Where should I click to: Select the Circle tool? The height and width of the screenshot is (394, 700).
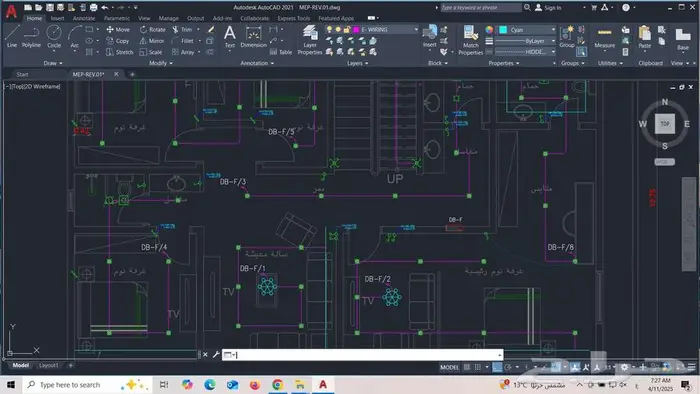tap(54, 36)
